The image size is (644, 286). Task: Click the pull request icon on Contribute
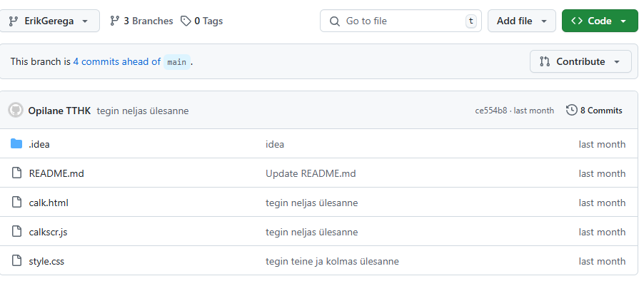point(545,61)
